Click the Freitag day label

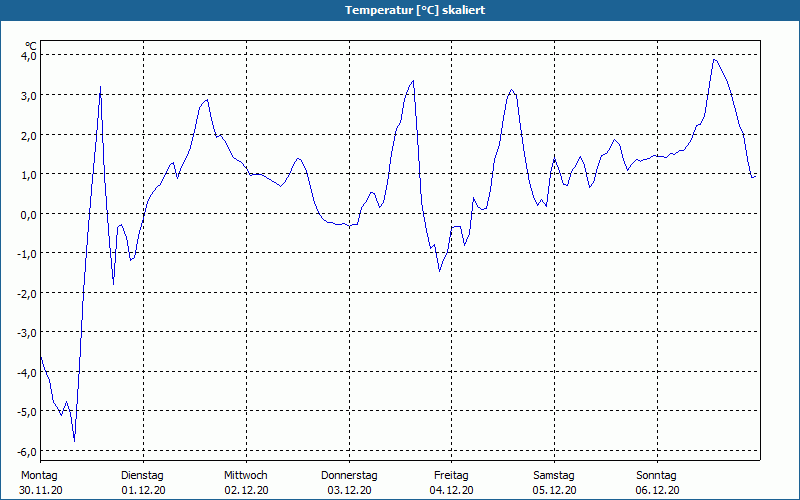pyautogui.click(x=452, y=476)
